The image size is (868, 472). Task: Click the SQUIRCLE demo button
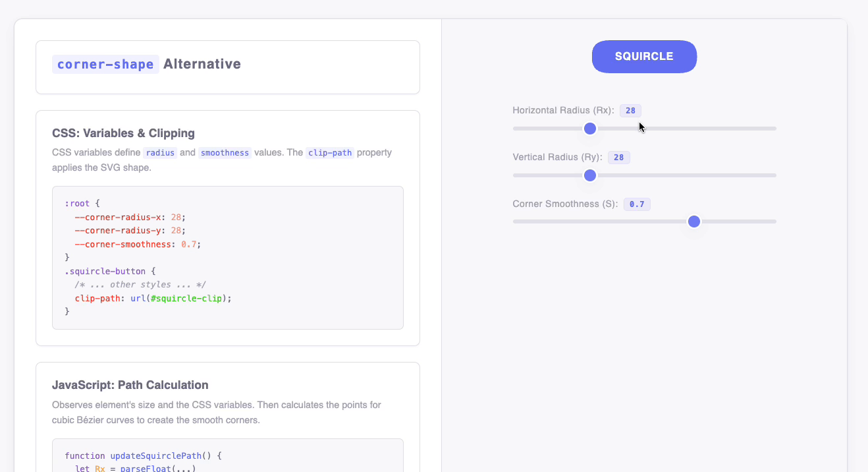click(643, 57)
